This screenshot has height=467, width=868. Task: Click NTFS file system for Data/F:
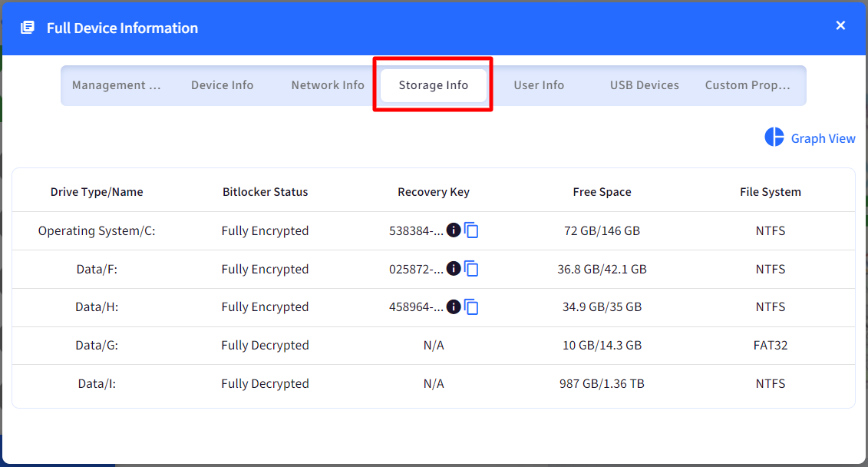point(770,270)
